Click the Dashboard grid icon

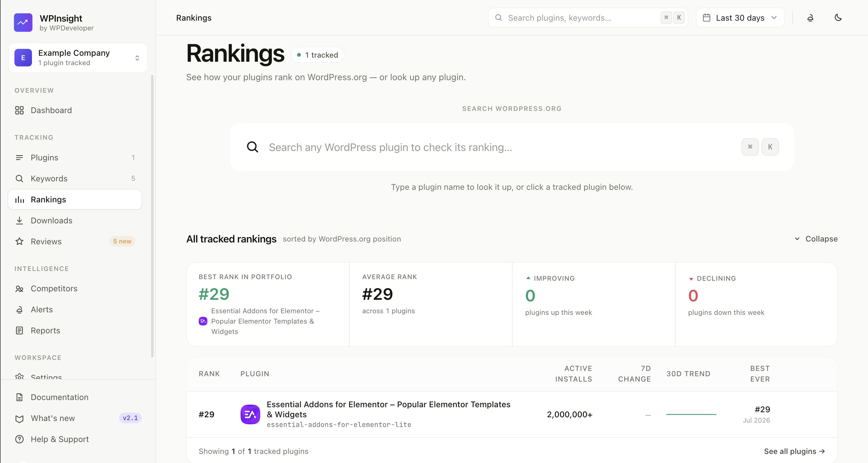[x=19, y=110]
